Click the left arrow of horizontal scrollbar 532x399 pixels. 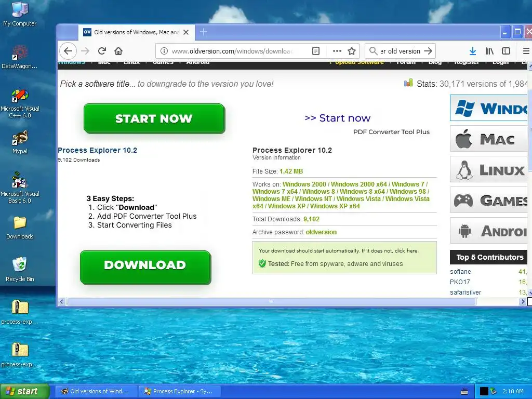point(62,302)
